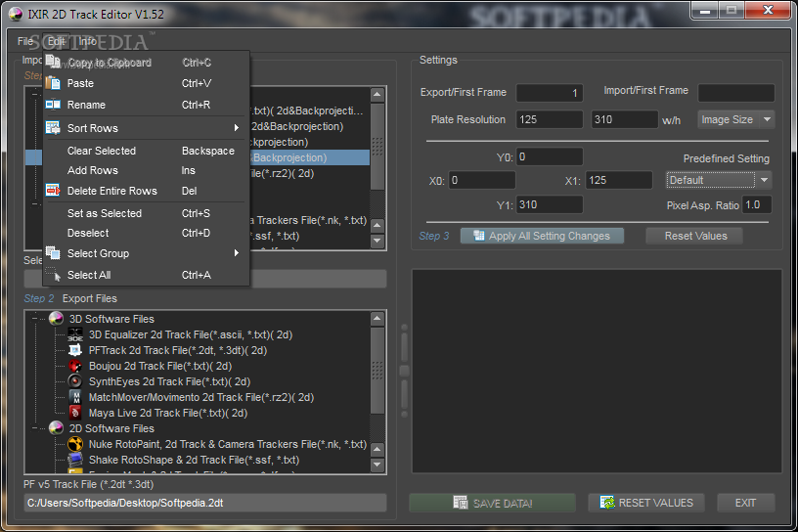Collapse the 3D Software Files tree node
This screenshot has height=532, width=798.
(34, 319)
